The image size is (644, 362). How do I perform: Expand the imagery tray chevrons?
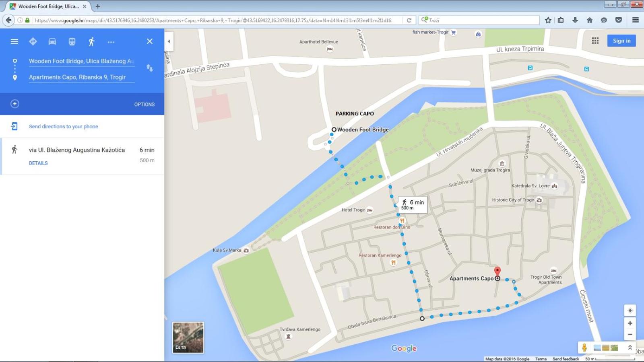click(630, 348)
